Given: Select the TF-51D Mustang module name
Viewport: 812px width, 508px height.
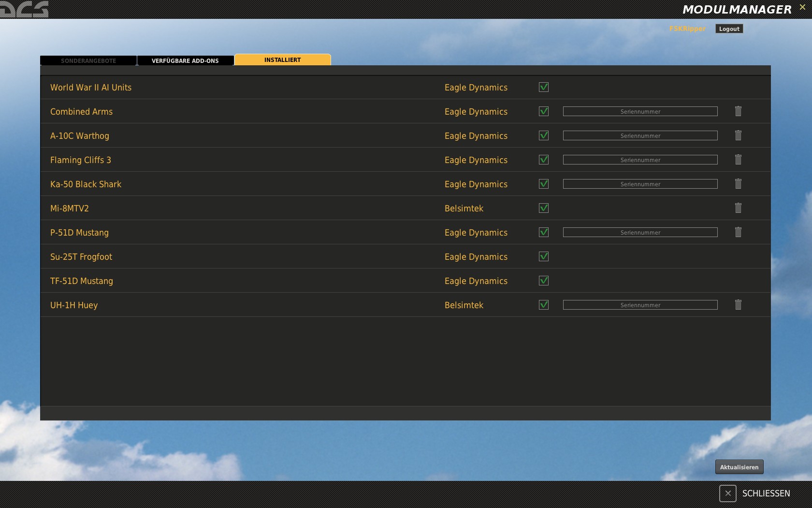Looking at the screenshot, I should click(82, 281).
